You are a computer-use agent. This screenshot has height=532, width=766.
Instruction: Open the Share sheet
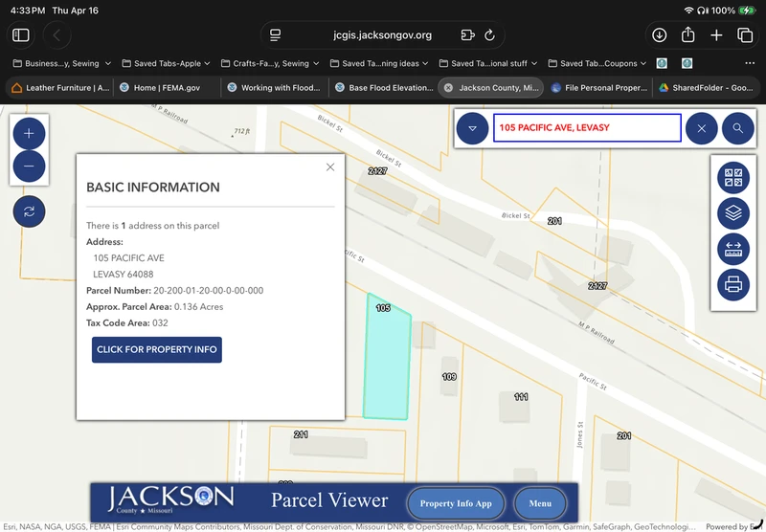pyautogui.click(x=687, y=34)
